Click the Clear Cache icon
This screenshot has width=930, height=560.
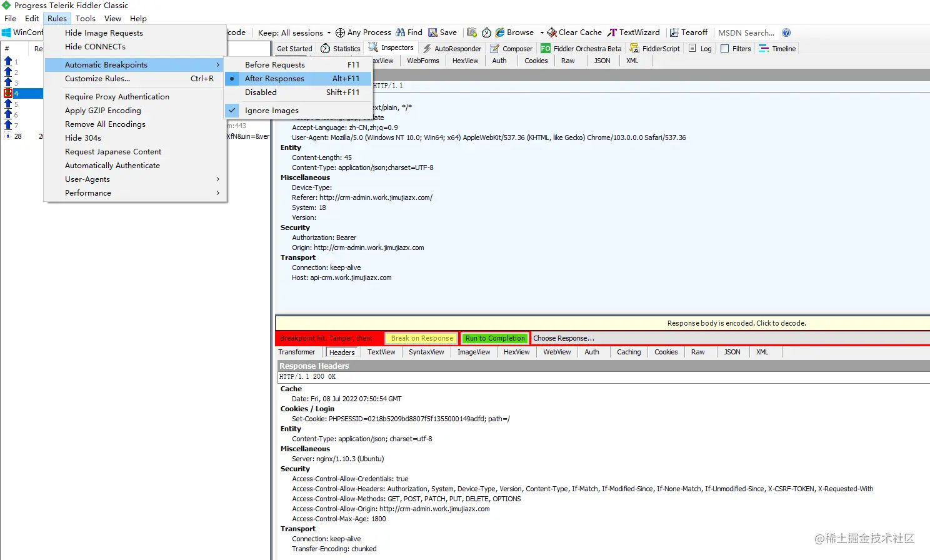pos(552,32)
